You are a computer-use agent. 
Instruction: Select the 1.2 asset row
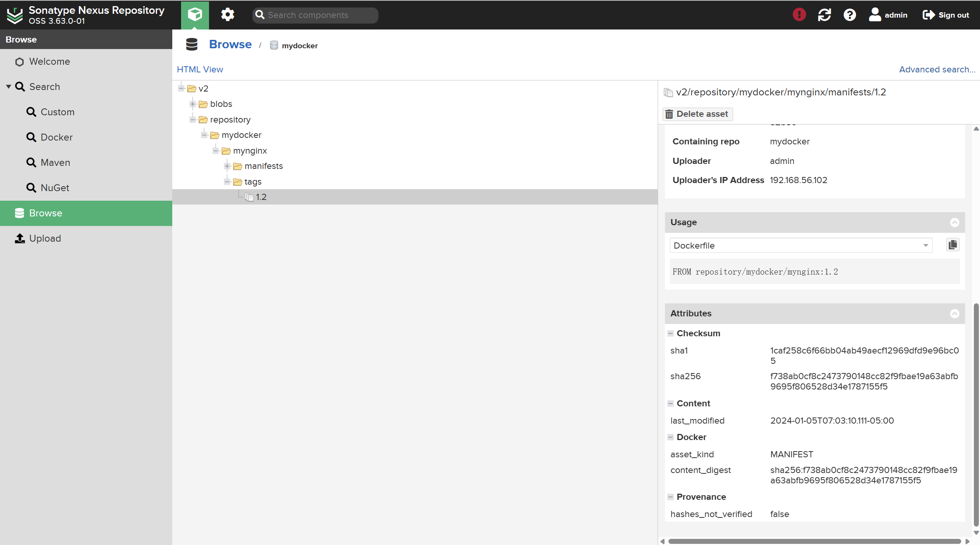[x=415, y=197]
